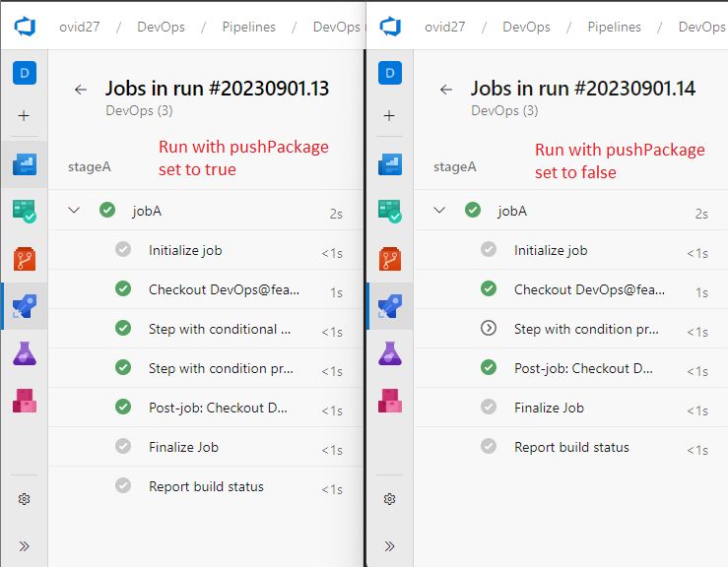Viewport: 728px width, 567px height.
Task: Open Artifacts icon in the left window
Action: coord(25,401)
